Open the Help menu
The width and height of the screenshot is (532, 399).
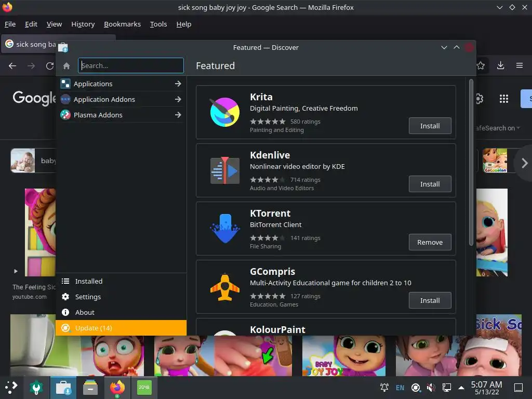tap(184, 24)
